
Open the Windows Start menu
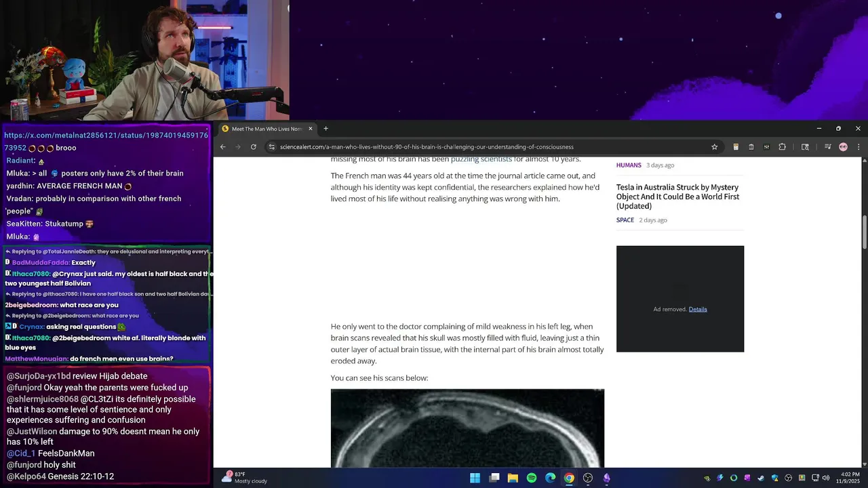click(475, 478)
